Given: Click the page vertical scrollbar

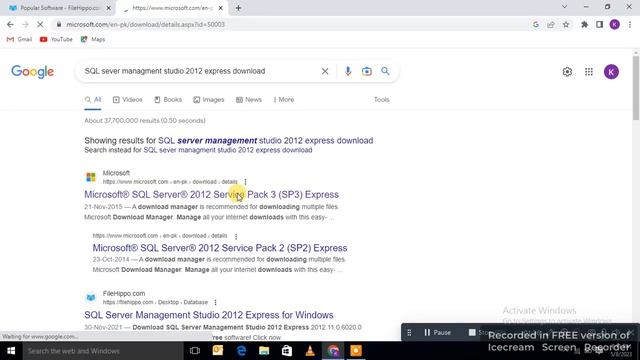Looking at the screenshot, I should 636,88.
